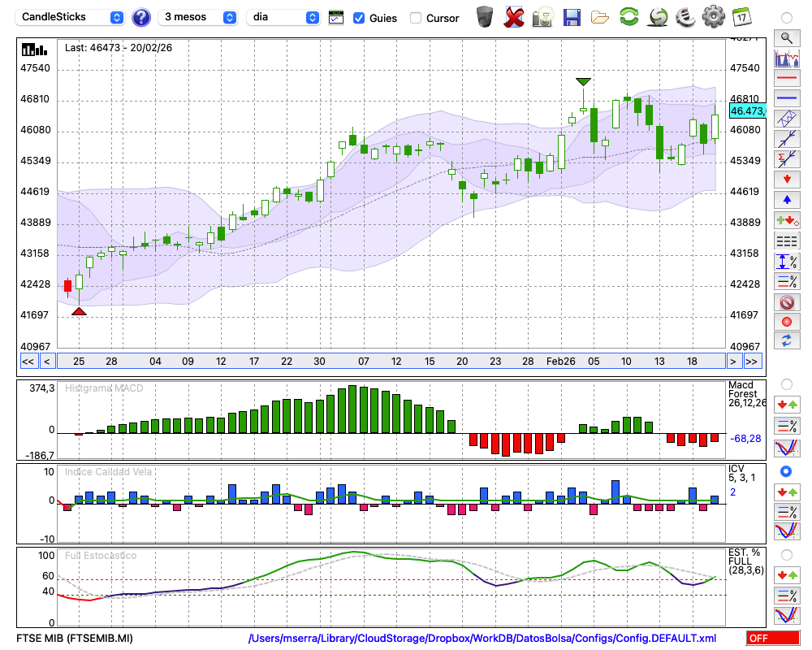Uncheck the Guies checkbox
This screenshot has width=812, height=650.
[359, 18]
